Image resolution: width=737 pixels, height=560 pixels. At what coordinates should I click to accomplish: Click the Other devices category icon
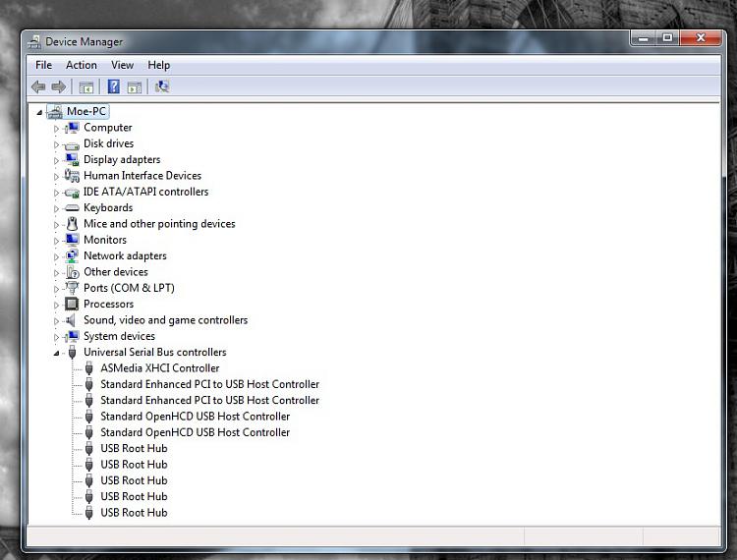coord(73,272)
